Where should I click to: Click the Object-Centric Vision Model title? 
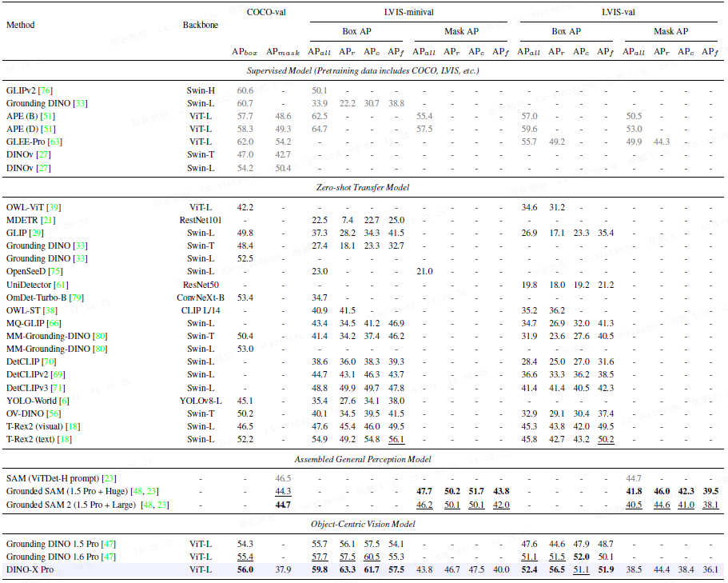coord(363,525)
